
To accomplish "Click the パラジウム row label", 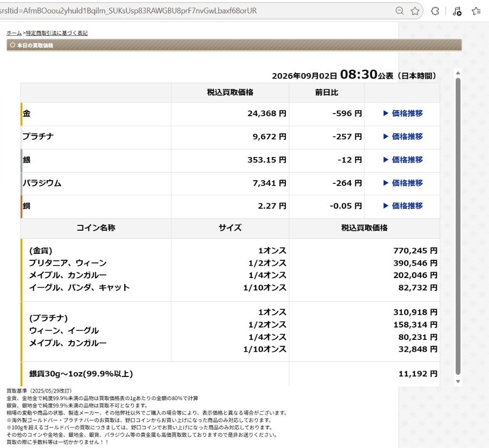I will click(42, 183).
